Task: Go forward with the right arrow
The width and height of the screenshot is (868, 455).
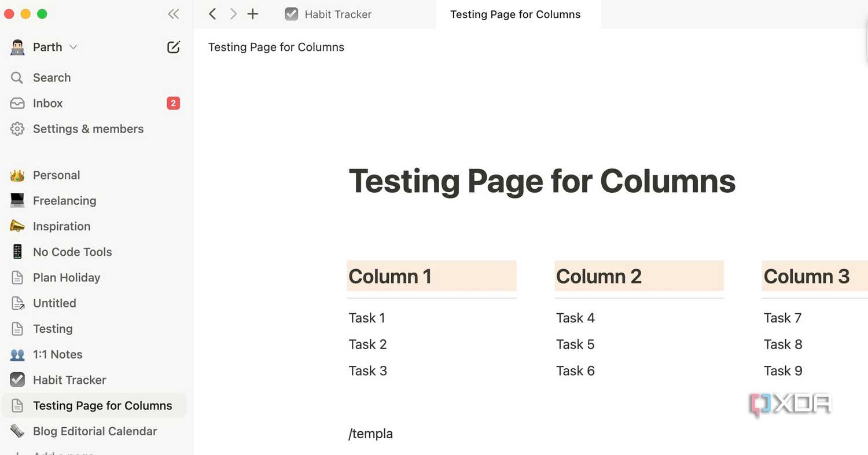Action: click(233, 14)
